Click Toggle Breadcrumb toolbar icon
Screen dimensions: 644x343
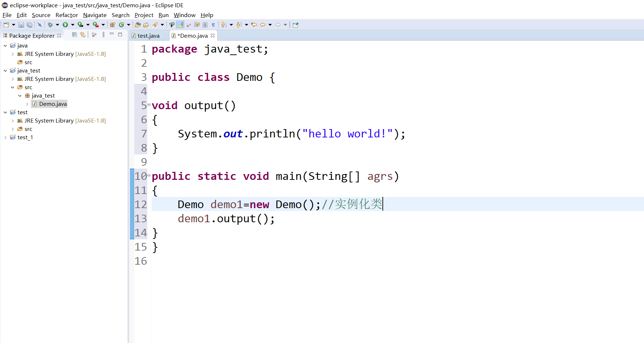coord(172,25)
